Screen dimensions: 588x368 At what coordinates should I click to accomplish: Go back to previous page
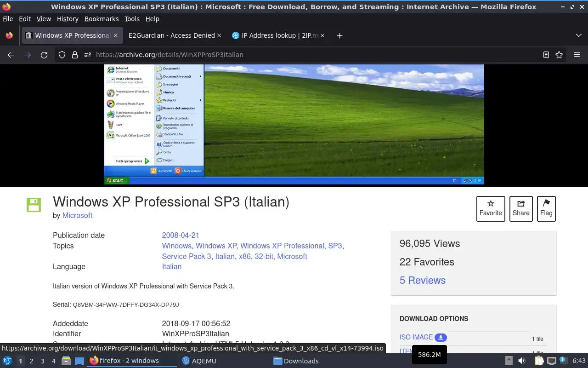coord(11,55)
